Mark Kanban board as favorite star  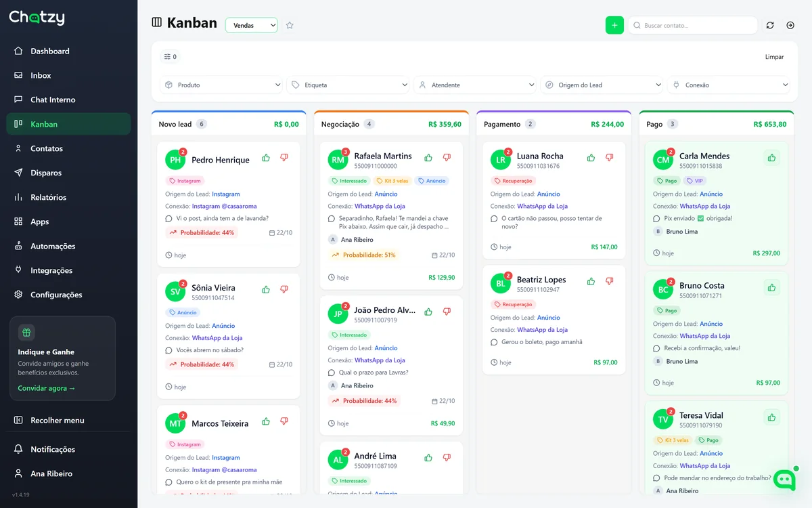[290, 25]
